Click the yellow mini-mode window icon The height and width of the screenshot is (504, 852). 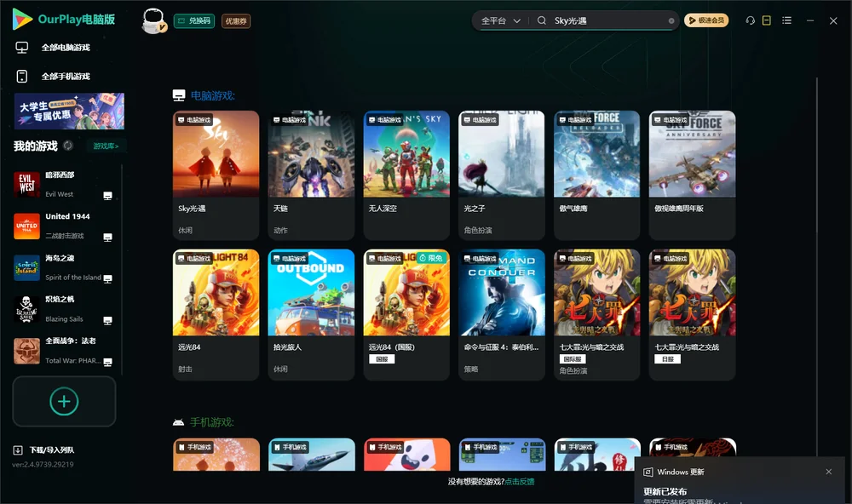[x=767, y=20]
